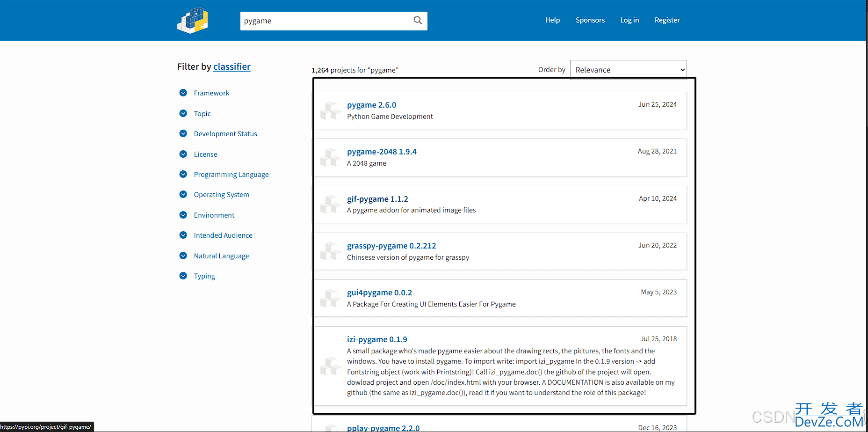Open Sponsors in the top navigation
This screenshot has height=432, width=868.
(x=590, y=20)
